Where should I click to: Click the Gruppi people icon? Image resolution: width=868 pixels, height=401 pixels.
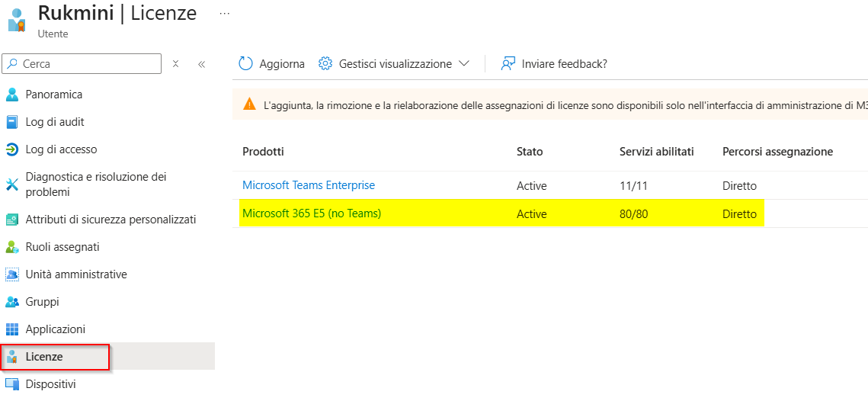tap(12, 302)
